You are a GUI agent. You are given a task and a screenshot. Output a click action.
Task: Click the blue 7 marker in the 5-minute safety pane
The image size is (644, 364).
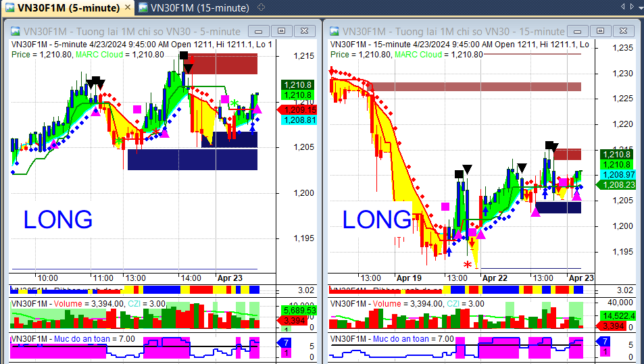[x=284, y=342]
